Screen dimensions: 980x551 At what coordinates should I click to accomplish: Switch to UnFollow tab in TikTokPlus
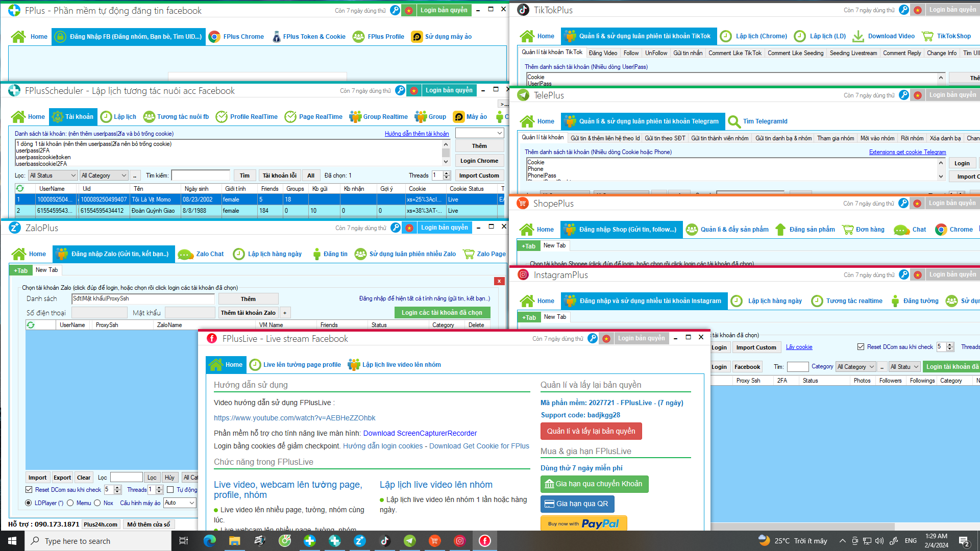pyautogui.click(x=656, y=53)
